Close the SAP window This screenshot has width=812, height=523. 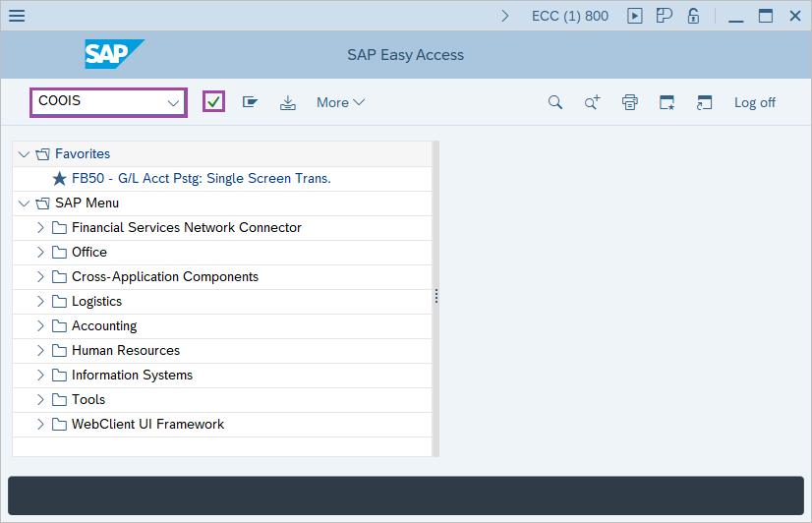pyautogui.click(x=795, y=16)
